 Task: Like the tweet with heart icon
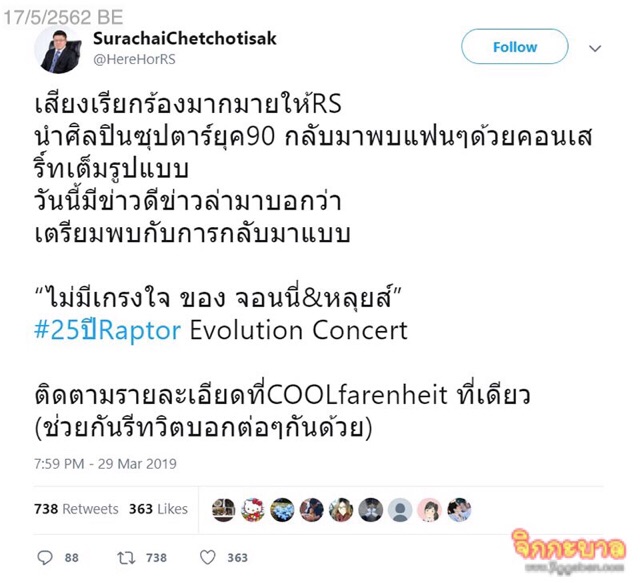(x=208, y=557)
